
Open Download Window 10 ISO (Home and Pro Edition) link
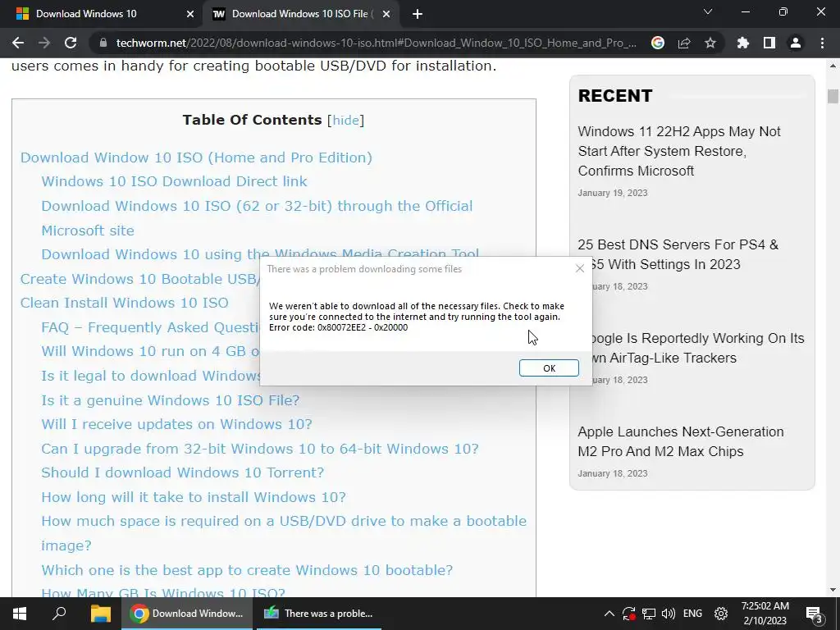click(x=196, y=157)
